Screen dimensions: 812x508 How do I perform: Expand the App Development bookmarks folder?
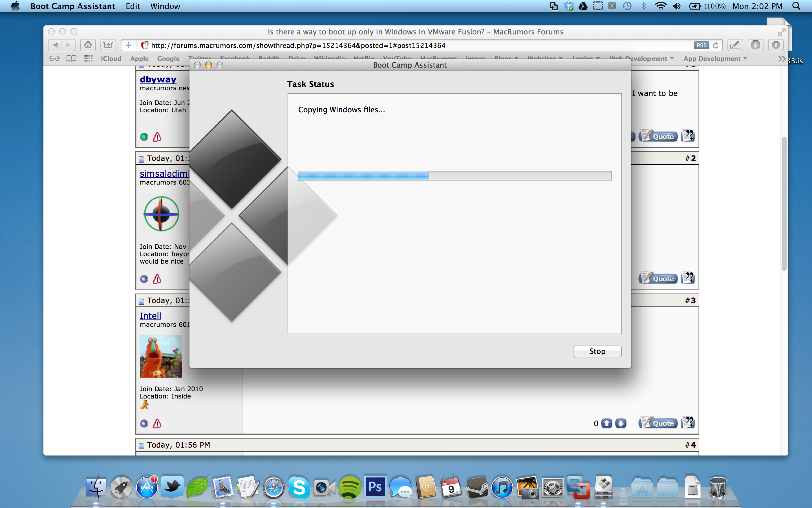715,59
